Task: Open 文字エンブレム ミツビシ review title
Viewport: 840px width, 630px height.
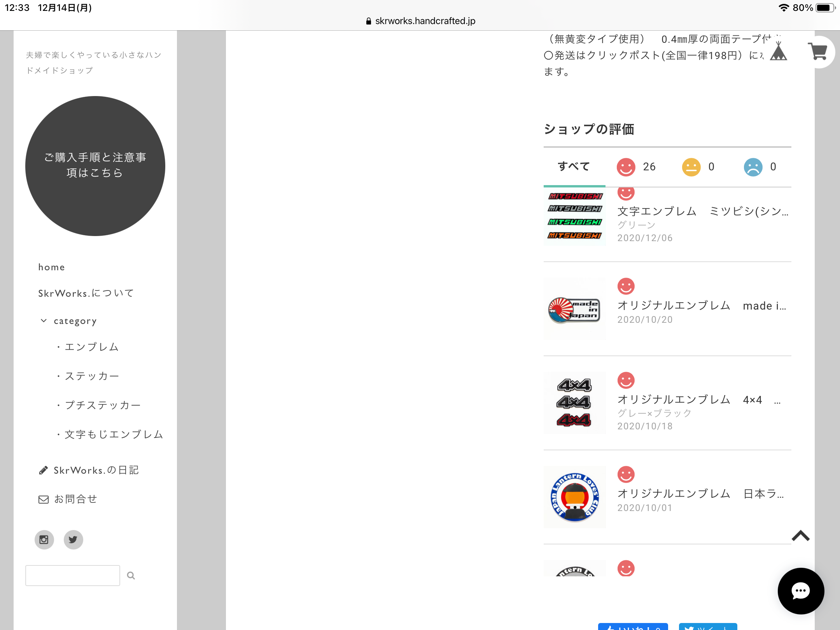Action: [x=703, y=211]
